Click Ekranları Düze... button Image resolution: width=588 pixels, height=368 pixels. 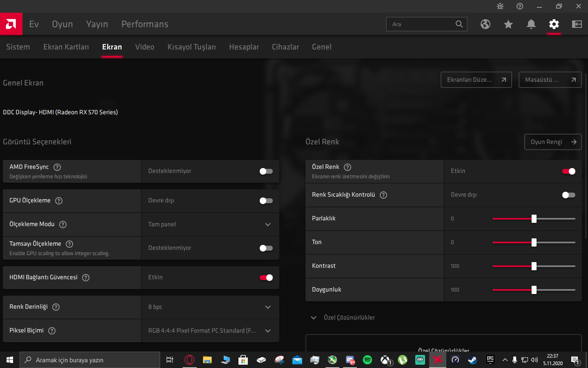tap(476, 80)
